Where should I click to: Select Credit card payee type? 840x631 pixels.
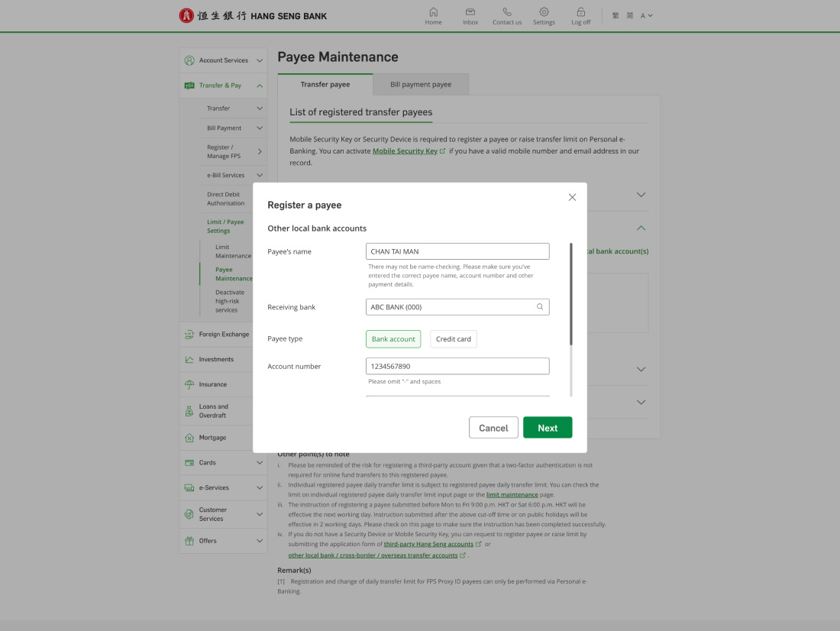(454, 339)
